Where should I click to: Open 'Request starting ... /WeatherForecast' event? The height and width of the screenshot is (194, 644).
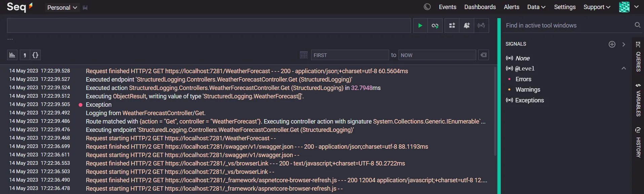point(181,138)
